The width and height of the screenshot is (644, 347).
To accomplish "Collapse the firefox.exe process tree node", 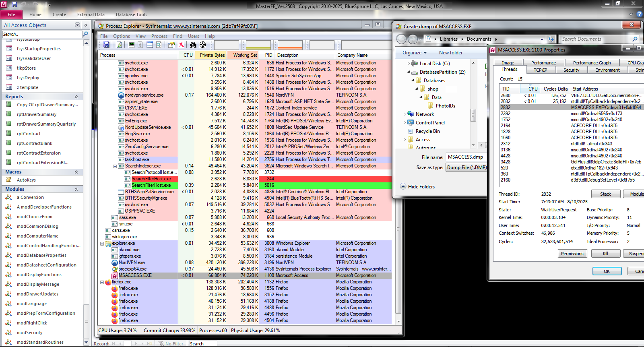I will pos(102,282).
